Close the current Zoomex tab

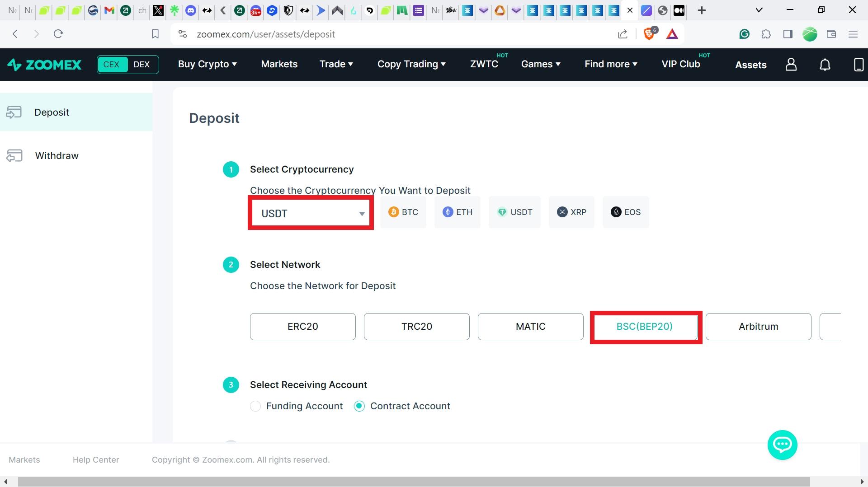pyautogui.click(x=630, y=10)
